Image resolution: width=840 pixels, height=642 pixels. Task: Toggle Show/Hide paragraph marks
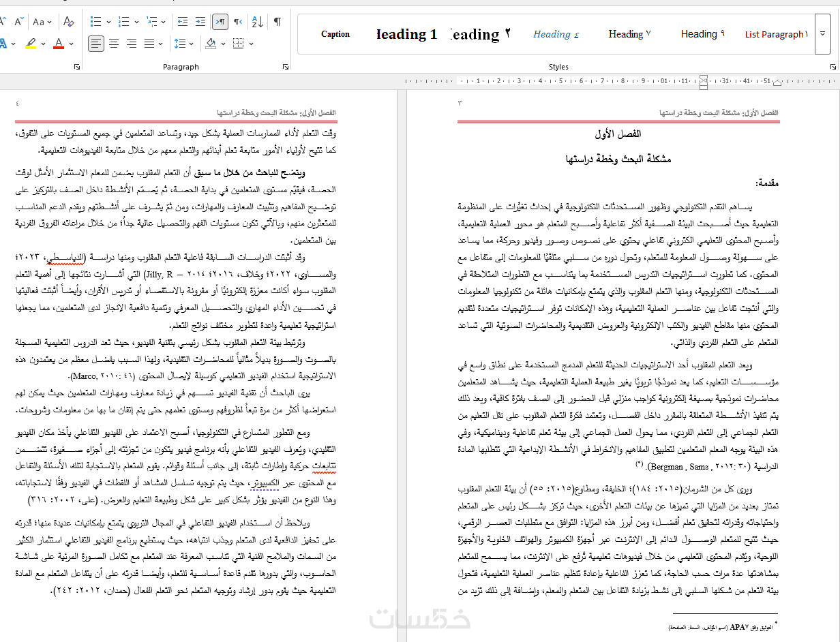(x=277, y=22)
